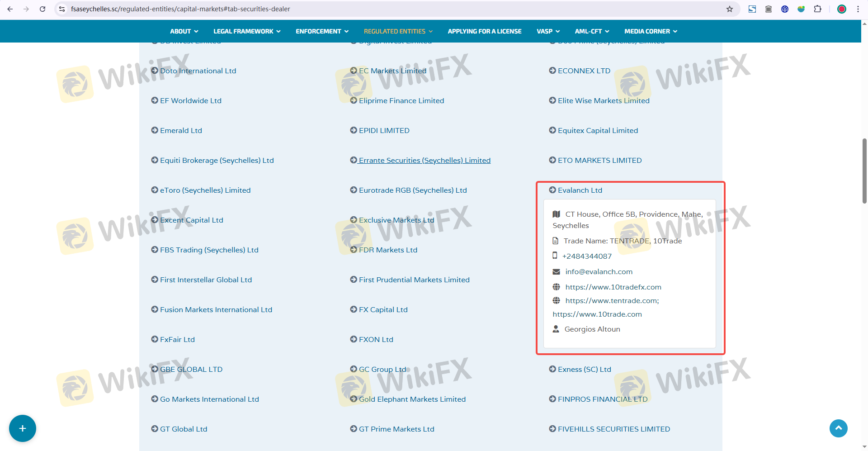Open Gold Elephant Markets Limited entry
868x451 pixels.
pyautogui.click(x=412, y=399)
